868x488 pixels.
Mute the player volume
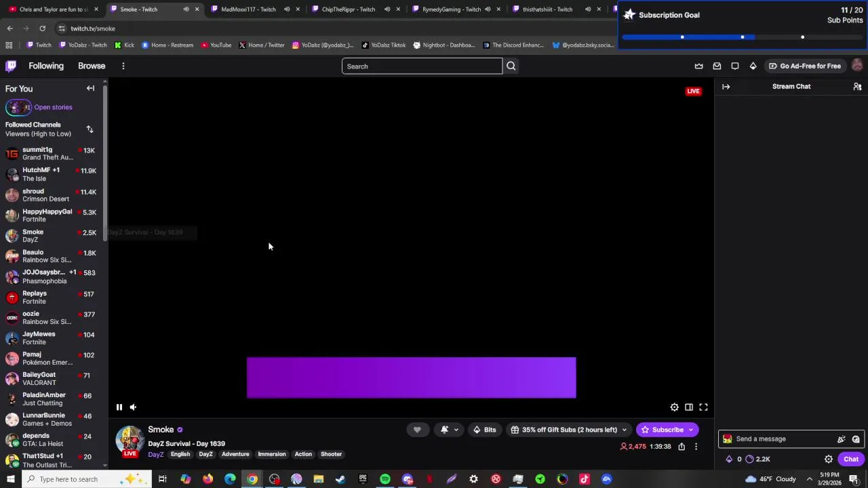pyautogui.click(x=133, y=407)
